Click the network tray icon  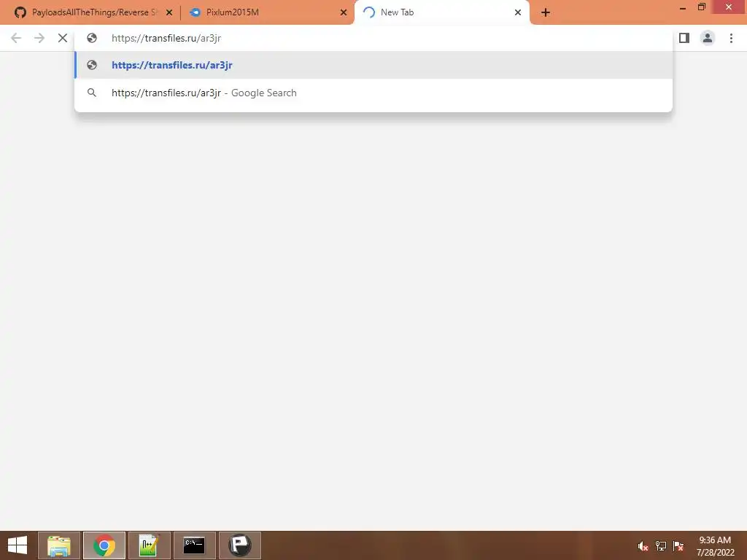coord(661,545)
